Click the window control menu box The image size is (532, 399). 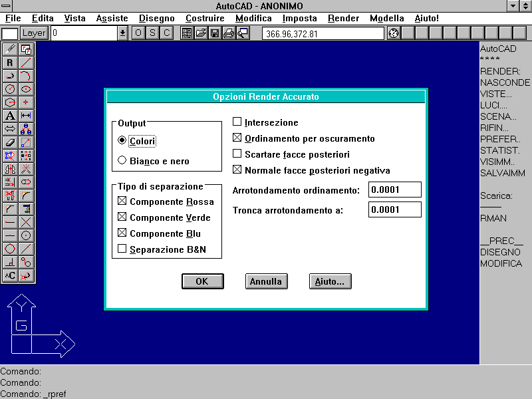coord(6,6)
